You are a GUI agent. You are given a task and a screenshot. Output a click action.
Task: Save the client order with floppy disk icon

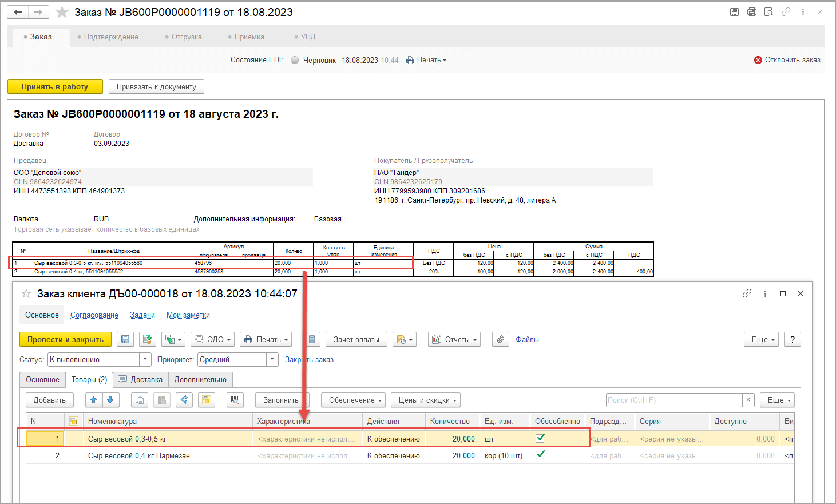pos(125,339)
